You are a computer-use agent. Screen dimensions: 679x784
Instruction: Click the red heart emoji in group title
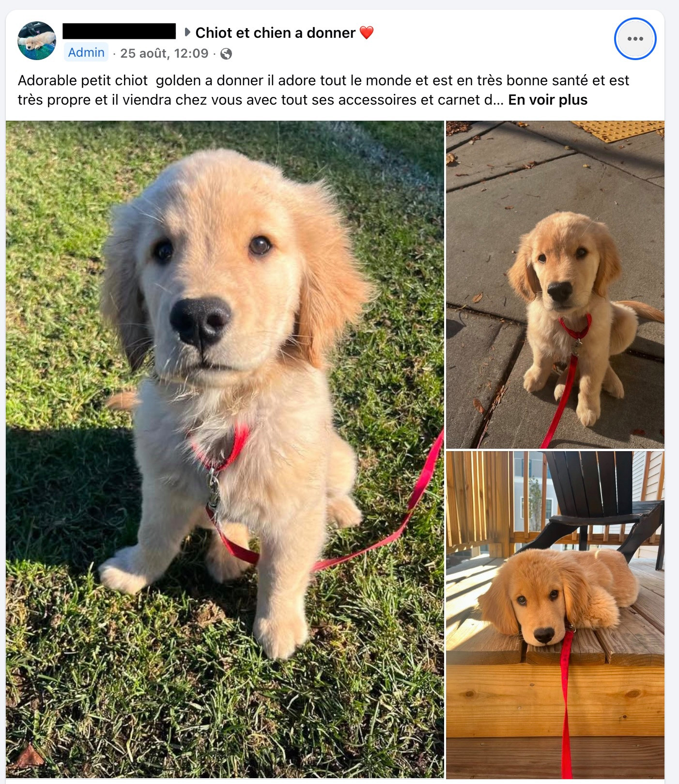tap(367, 32)
